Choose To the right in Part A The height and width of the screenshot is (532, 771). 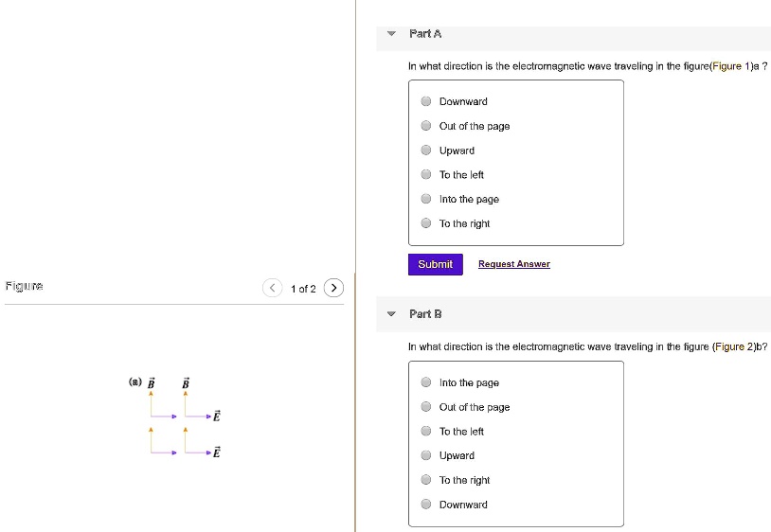[x=426, y=224]
